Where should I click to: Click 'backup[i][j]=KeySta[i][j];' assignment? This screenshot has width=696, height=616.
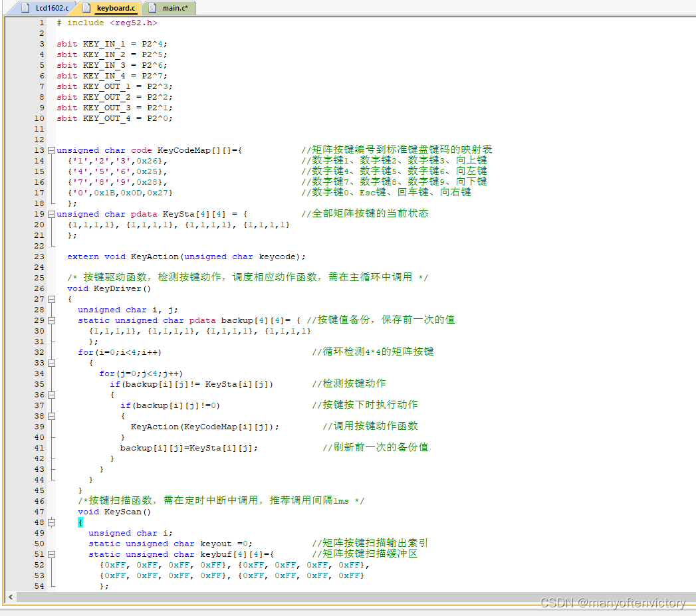[x=189, y=449]
